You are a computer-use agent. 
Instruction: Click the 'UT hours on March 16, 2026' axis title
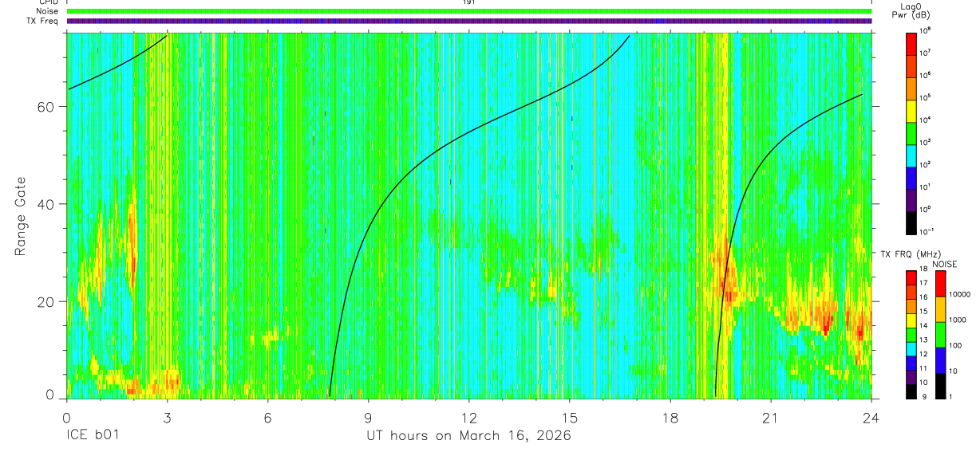coord(468,435)
